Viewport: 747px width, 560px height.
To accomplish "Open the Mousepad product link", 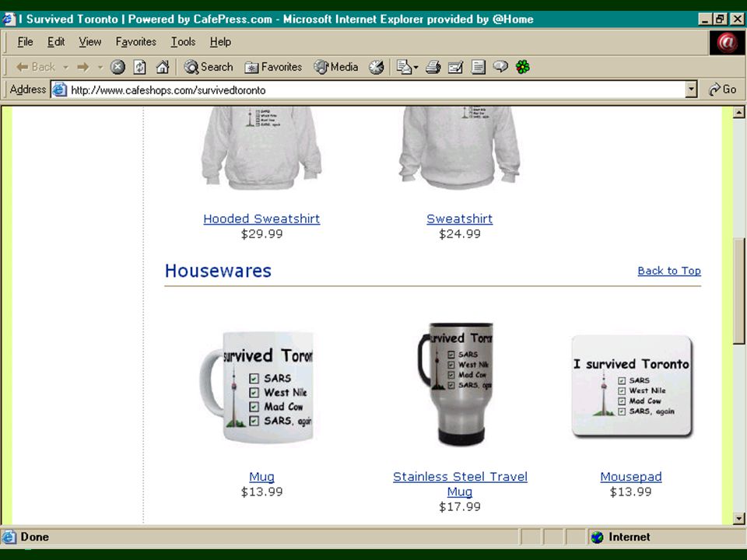I will pyautogui.click(x=631, y=477).
